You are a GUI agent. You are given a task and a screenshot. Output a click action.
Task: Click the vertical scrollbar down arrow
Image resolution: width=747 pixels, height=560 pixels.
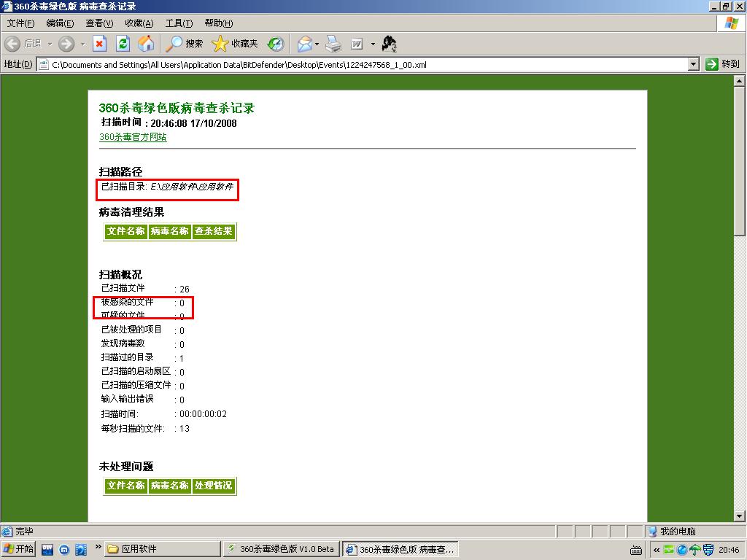click(739, 516)
